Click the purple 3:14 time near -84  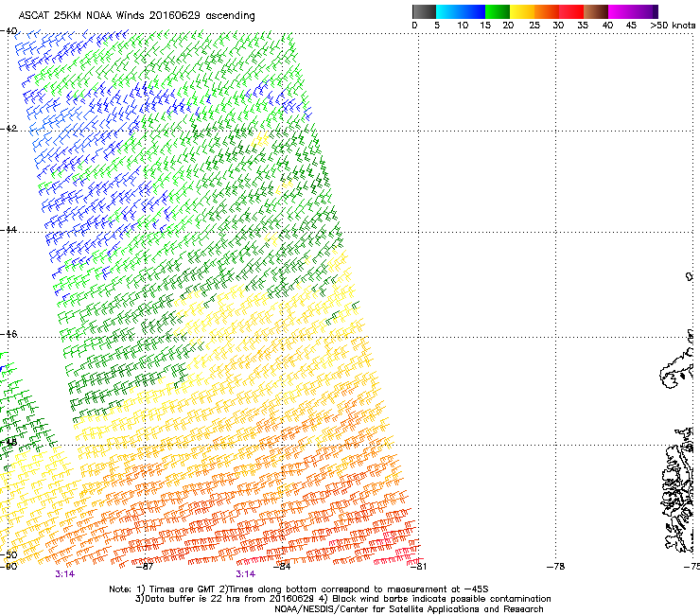[x=246, y=574]
